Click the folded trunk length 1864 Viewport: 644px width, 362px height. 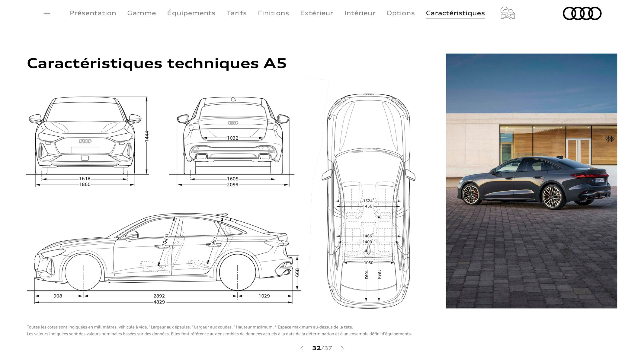[x=379, y=275]
